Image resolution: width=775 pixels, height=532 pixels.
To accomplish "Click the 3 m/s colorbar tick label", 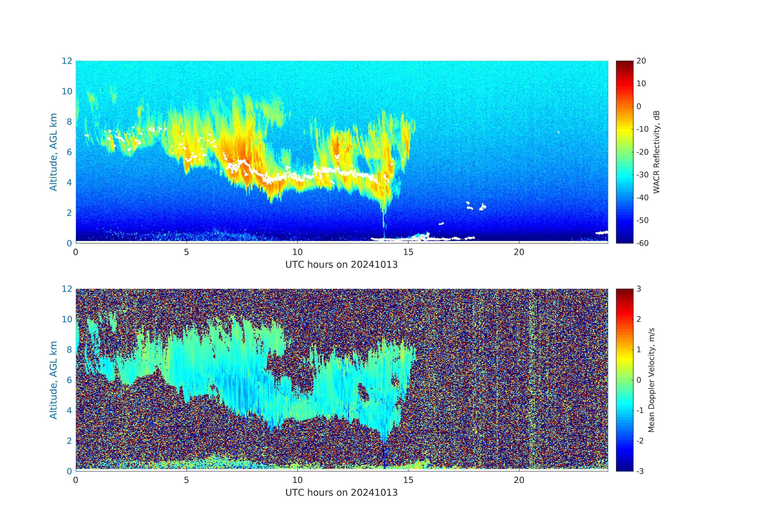I will coord(639,289).
